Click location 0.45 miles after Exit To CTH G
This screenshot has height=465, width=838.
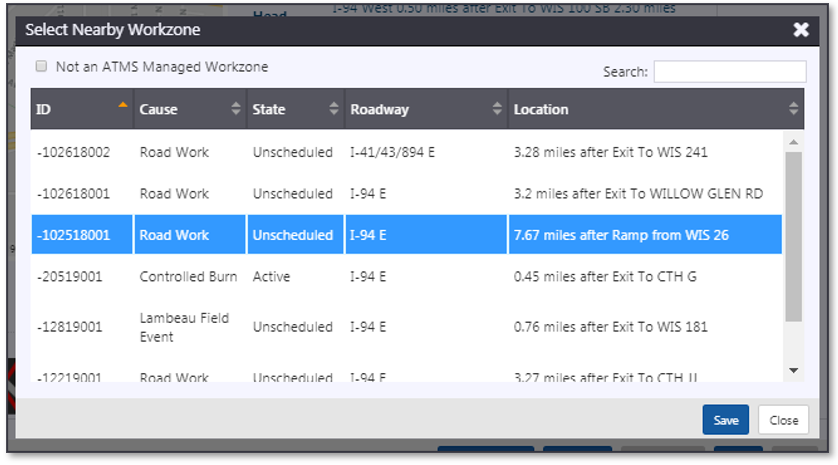pyautogui.click(x=605, y=276)
